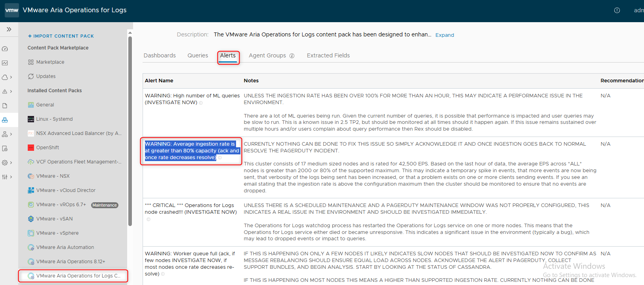Click the sliders configuration icon in sidebar

pyautogui.click(x=7, y=177)
